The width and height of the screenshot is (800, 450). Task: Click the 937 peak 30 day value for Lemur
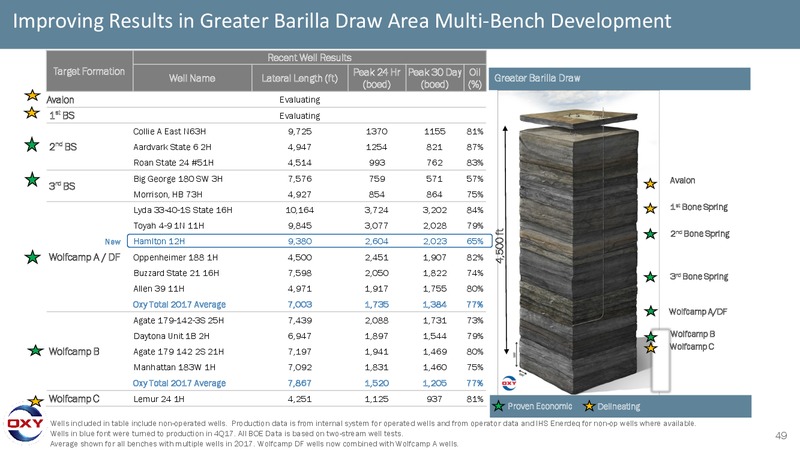(x=435, y=399)
